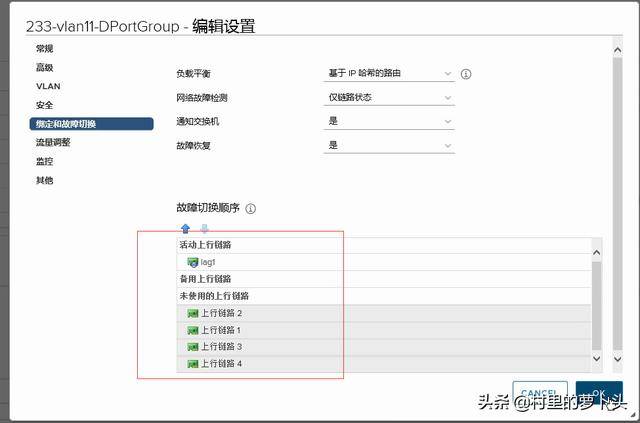Click the CANCEL button
The width and height of the screenshot is (640, 423).
click(x=539, y=394)
